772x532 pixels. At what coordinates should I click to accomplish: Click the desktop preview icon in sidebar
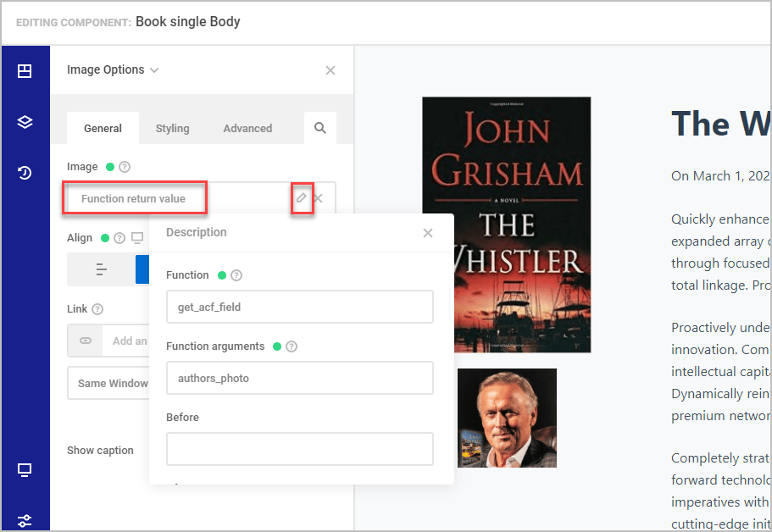(25, 470)
